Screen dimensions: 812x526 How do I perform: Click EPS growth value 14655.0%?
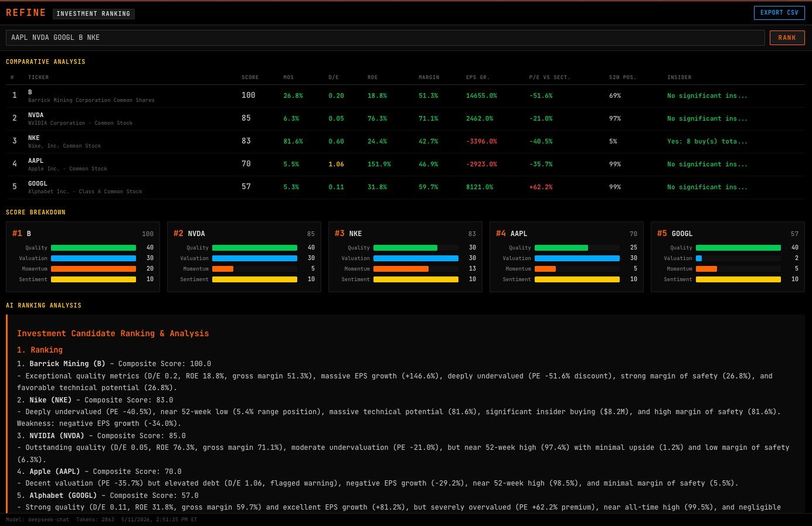coord(481,95)
